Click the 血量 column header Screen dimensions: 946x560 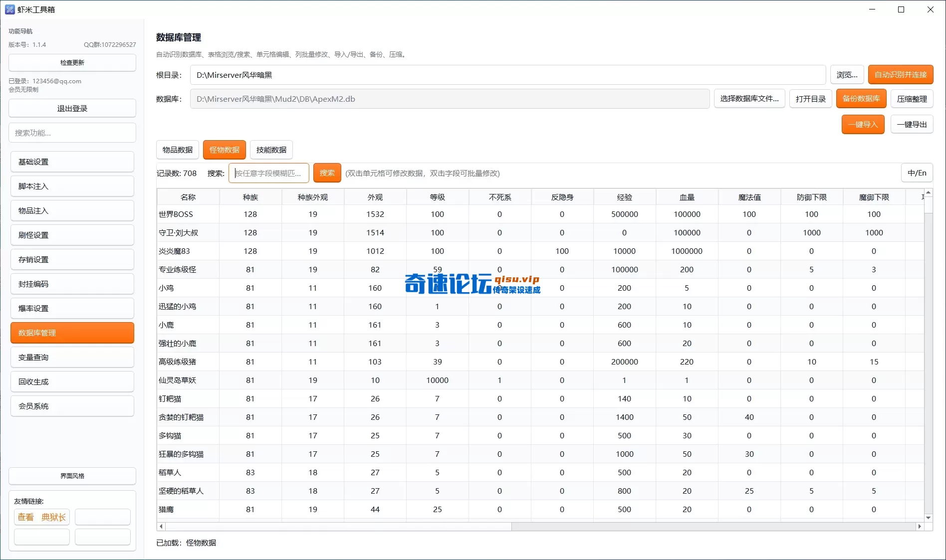(687, 197)
